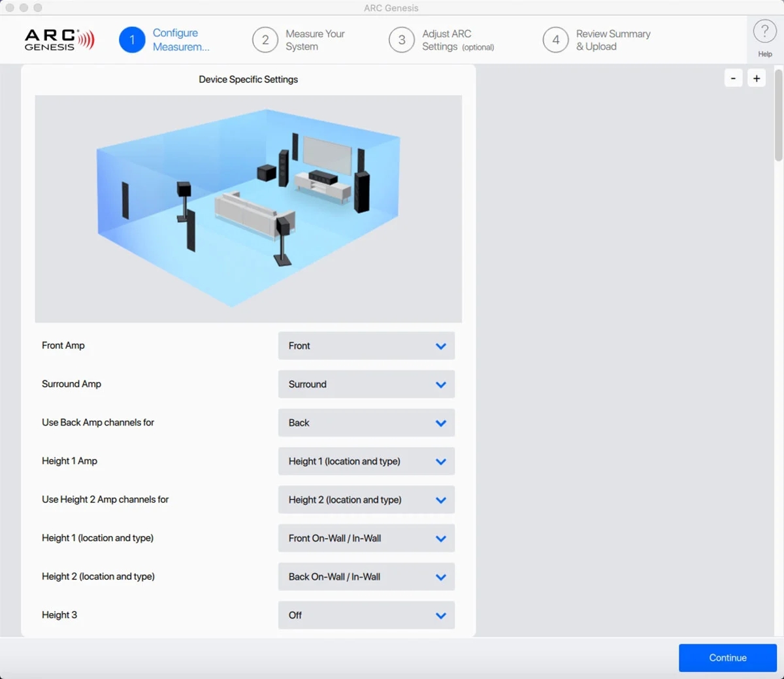
Task: Go to Measure Your System step
Action: (x=314, y=40)
